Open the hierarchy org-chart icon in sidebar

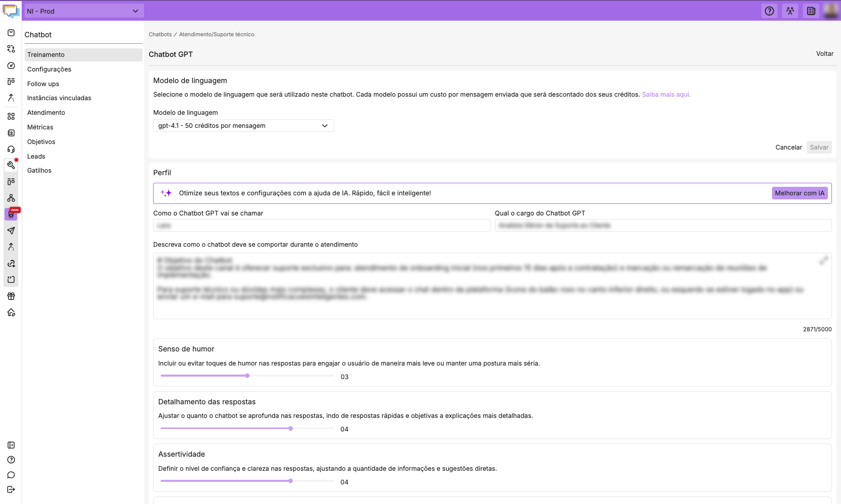[x=11, y=198]
